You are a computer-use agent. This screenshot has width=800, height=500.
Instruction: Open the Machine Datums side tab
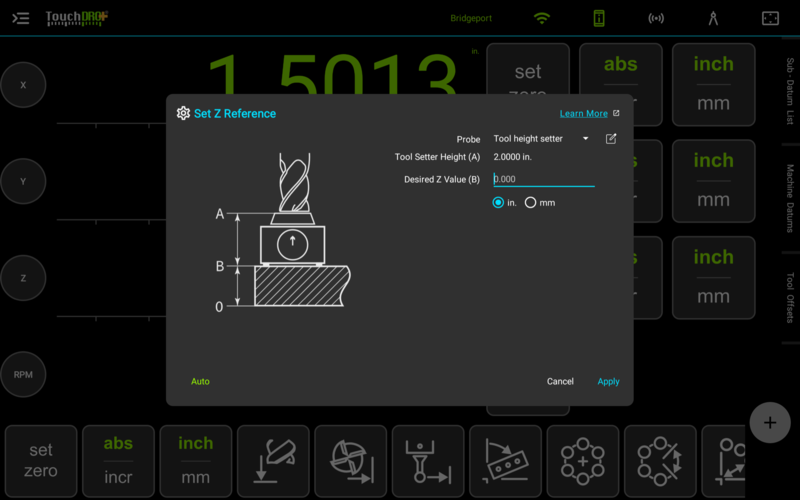tap(790, 198)
